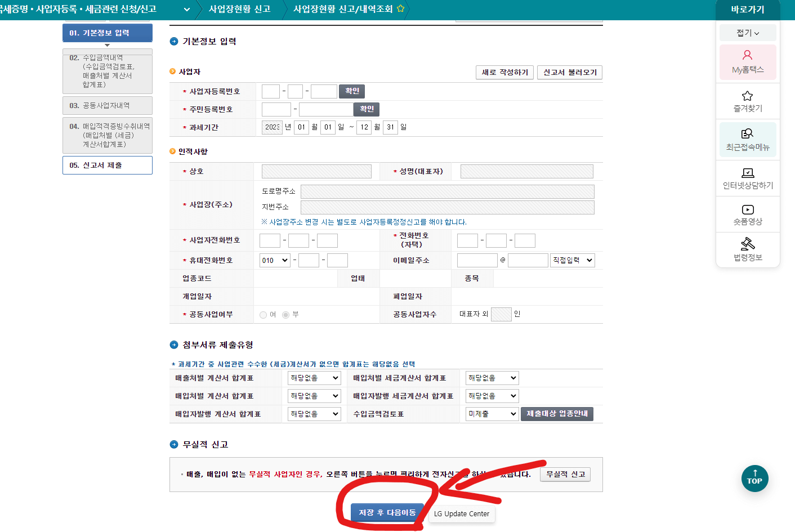Click the 무실적 신고 button
The width and height of the screenshot is (795, 532).
pos(565,474)
